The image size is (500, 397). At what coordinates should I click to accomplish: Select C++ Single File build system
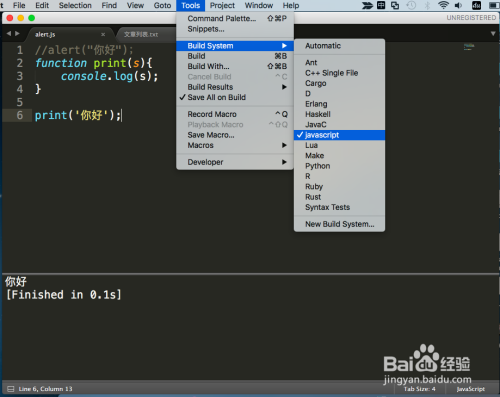pos(339,73)
